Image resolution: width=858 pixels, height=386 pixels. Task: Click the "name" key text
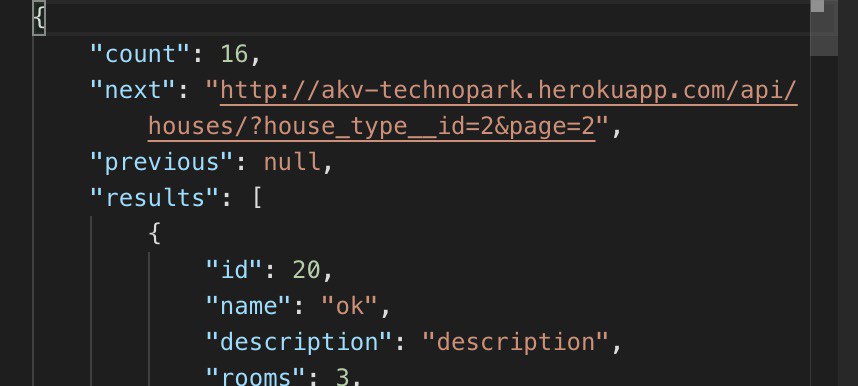click(248, 306)
